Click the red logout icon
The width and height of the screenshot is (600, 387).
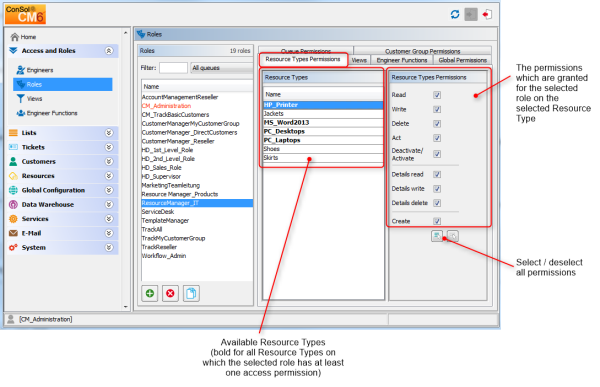(x=487, y=15)
